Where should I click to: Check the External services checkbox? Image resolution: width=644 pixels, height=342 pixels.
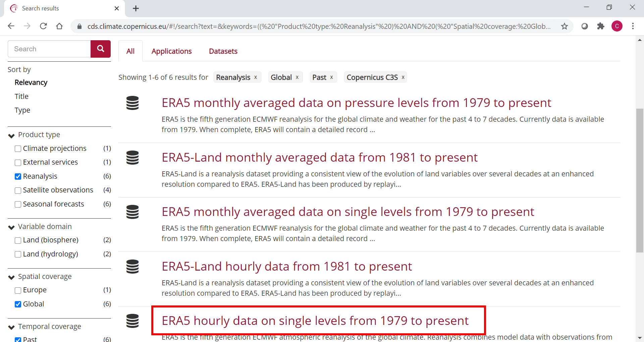(x=18, y=163)
